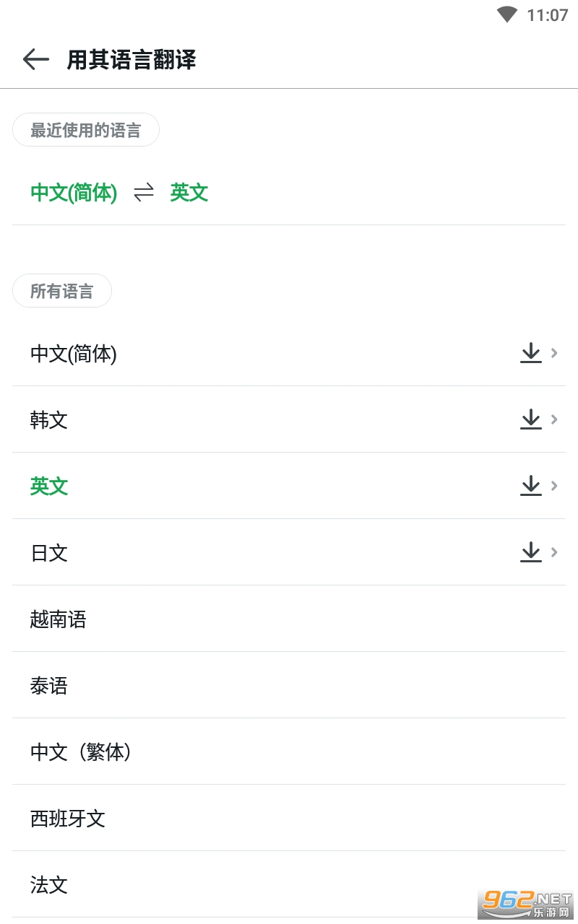The height and width of the screenshot is (924, 578).
Task: Choose 西班牙文 as the language
Action: [68, 818]
